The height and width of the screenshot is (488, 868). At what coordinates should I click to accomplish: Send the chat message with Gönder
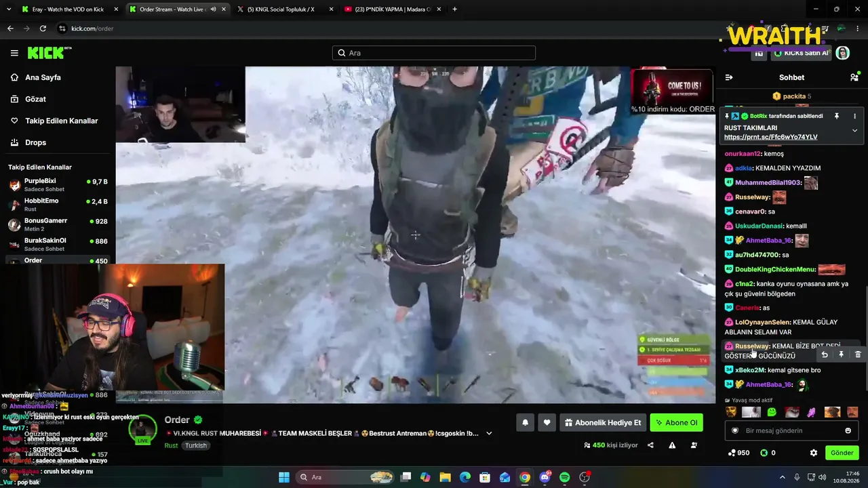pos(842,453)
